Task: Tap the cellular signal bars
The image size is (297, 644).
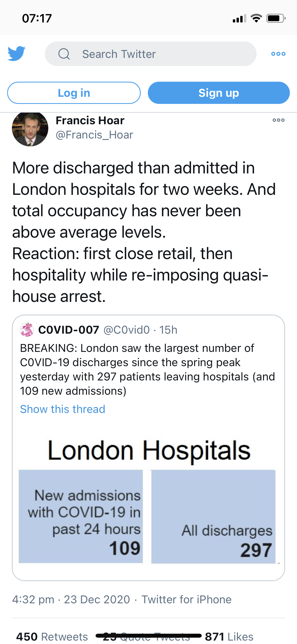Action: tap(239, 19)
